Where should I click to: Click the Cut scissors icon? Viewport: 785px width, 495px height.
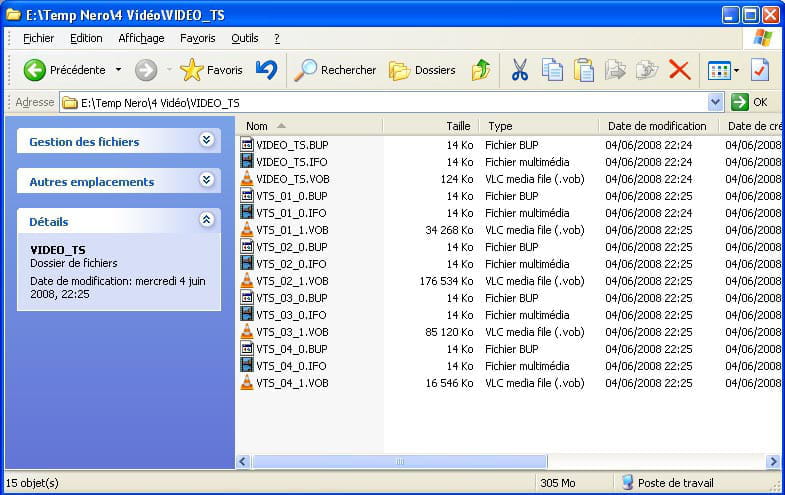tap(520, 70)
